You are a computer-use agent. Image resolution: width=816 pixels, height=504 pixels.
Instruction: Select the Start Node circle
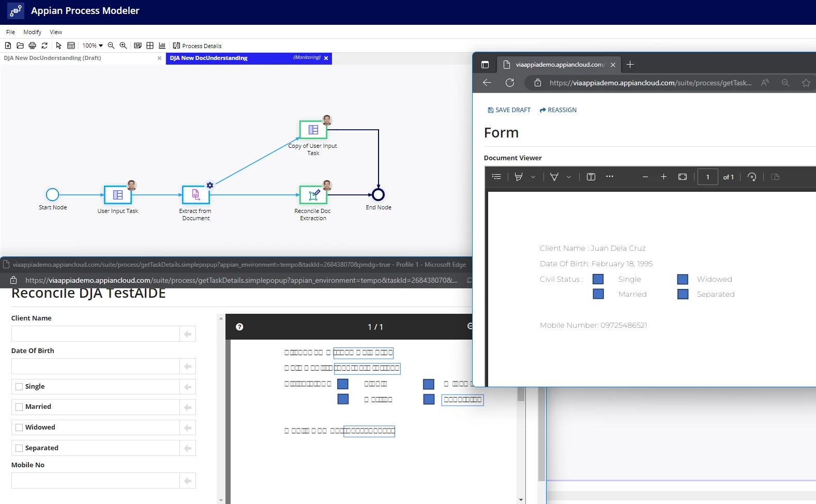click(x=52, y=194)
